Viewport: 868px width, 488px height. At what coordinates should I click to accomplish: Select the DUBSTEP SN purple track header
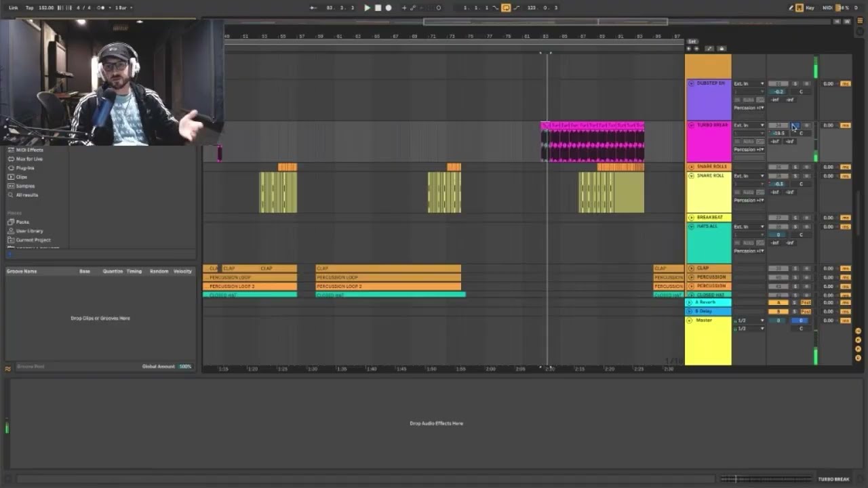[708, 100]
